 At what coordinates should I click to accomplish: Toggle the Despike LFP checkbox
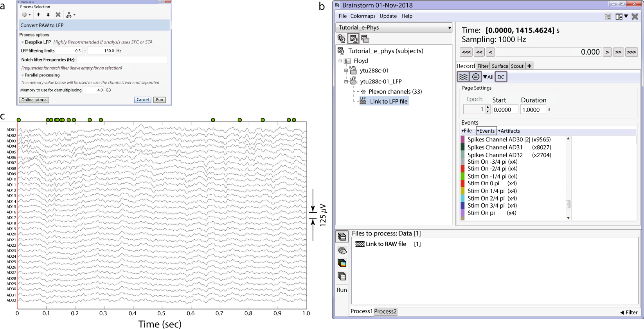pos(23,42)
